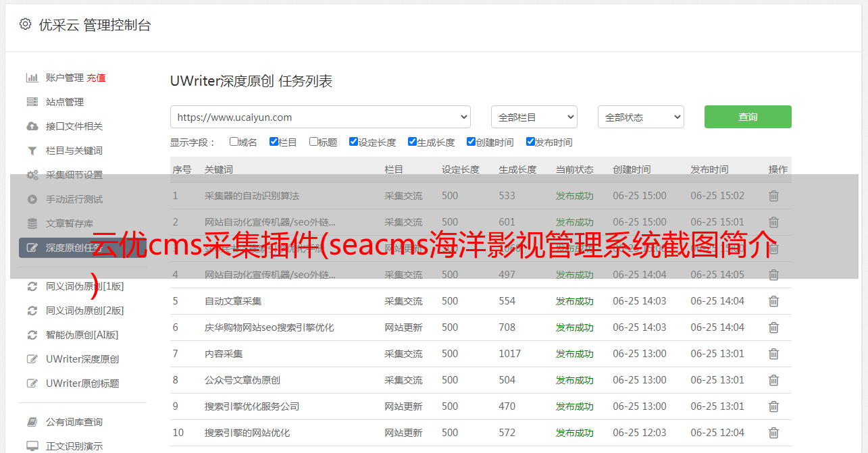Click the 栏目与关键词 filter funnel icon
Screen dimensions: 868x453
(x=32, y=151)
